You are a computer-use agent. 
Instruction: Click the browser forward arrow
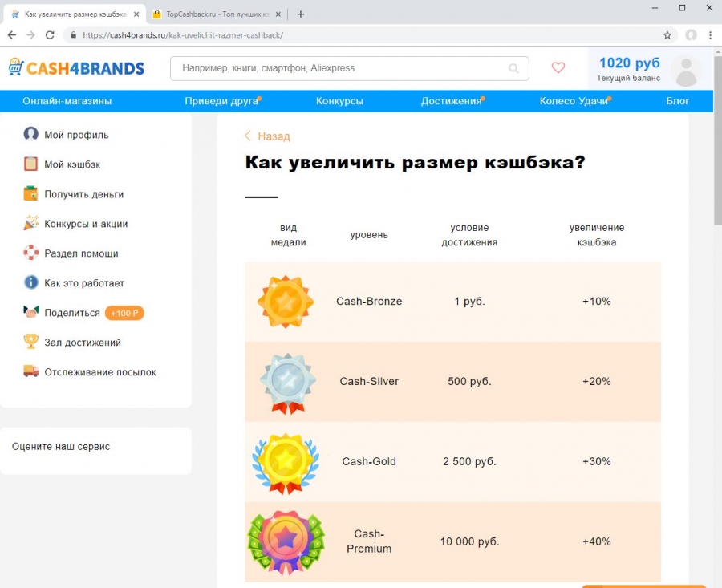coord(30,35)
